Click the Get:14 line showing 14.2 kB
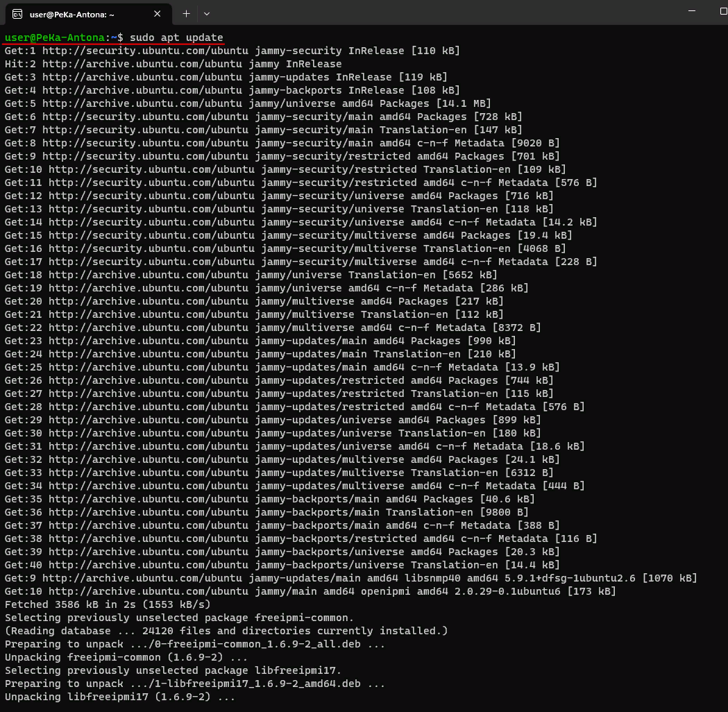 coord(301,222)
